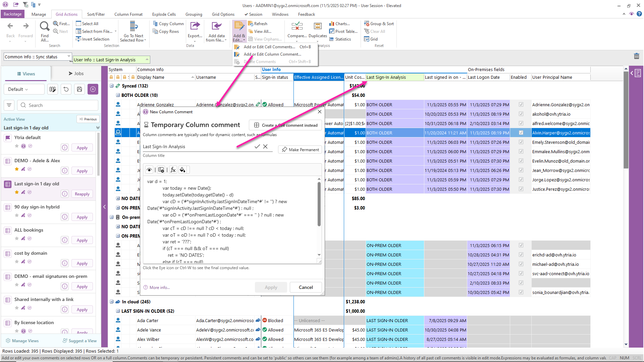Click the insert column field icon
The height and width of the screenshot is (362, 644).
pyautogui.click(x=161, y=170)
